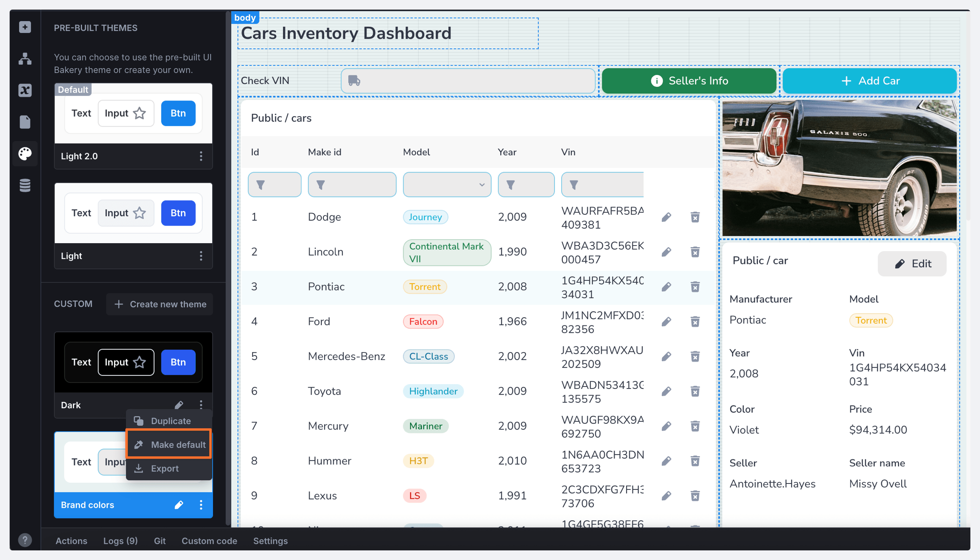Viewport: 980px width, 560px height.
Task: Click the add component plus icon
Action: click(x=25, y=27)
